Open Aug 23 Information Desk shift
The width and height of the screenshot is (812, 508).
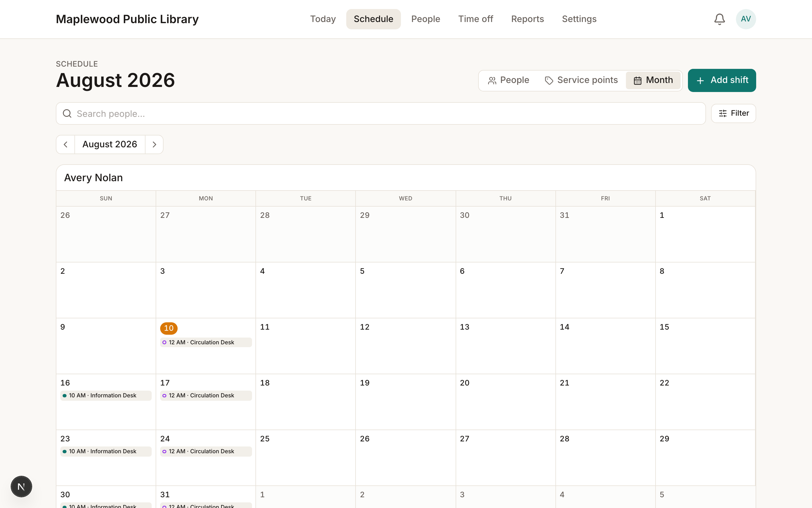click(x=106, y=451)
